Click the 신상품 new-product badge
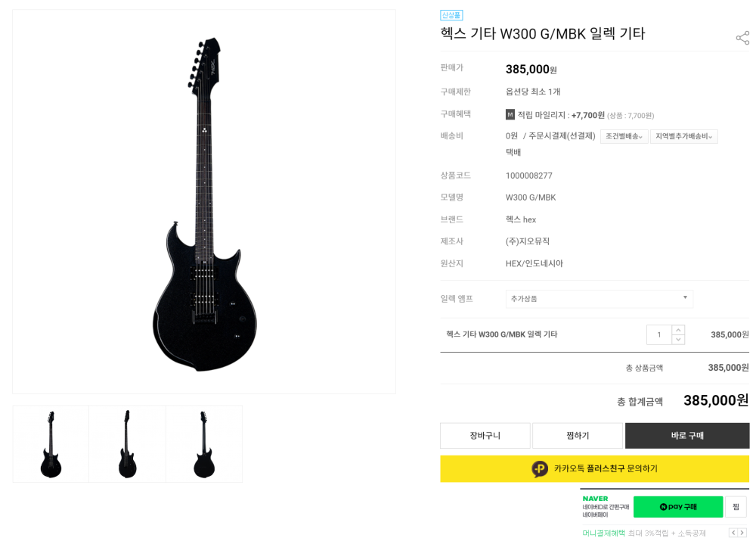 point(451,15)
